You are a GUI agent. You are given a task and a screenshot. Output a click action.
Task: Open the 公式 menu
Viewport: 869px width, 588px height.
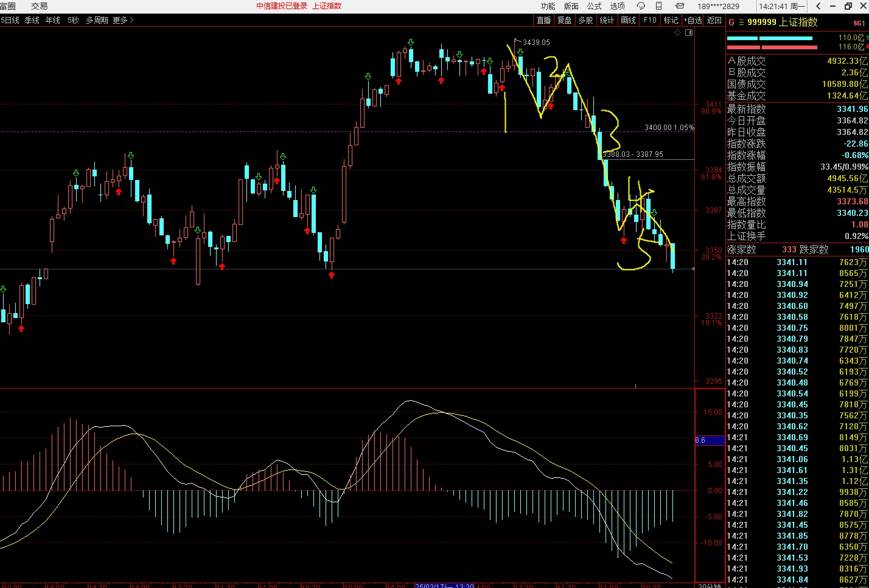594,6
